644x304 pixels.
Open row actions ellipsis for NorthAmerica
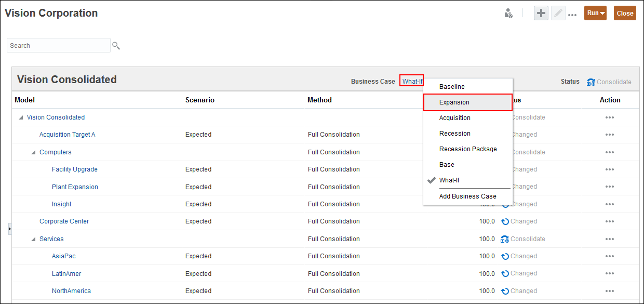[x=609, y=290]
